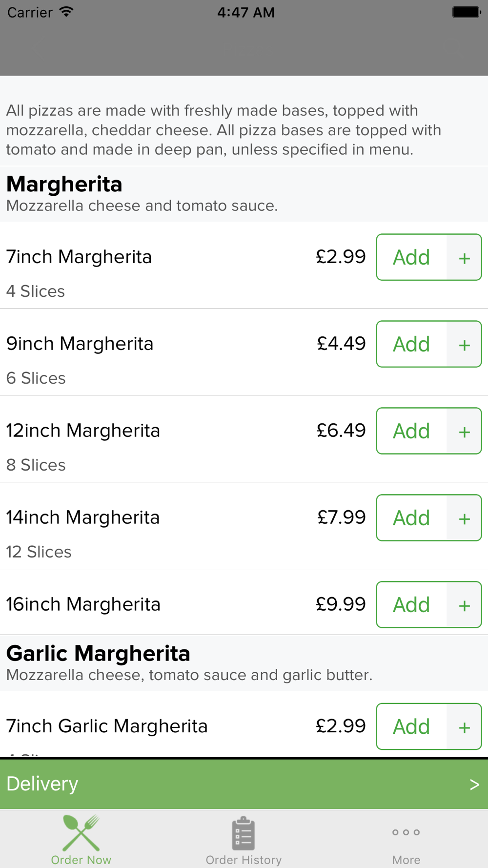Tap the clipboard Order History icon
Image resolution: width=488 pixels, height=868 pixels.
(244, 834)
